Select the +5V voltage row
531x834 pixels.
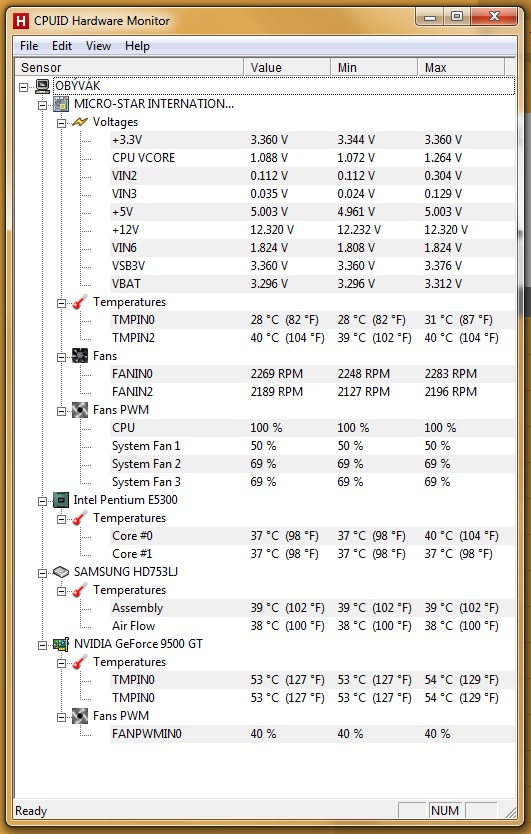(x=312, y=212)
